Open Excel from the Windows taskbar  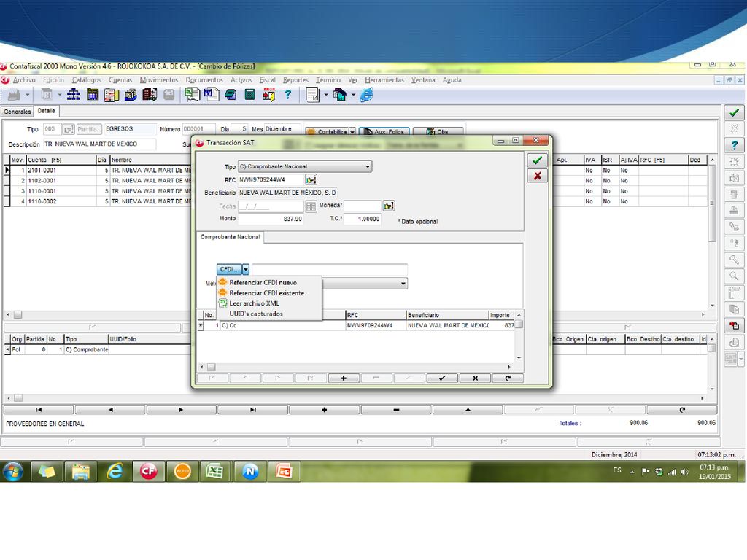click(x=215, y=472)
